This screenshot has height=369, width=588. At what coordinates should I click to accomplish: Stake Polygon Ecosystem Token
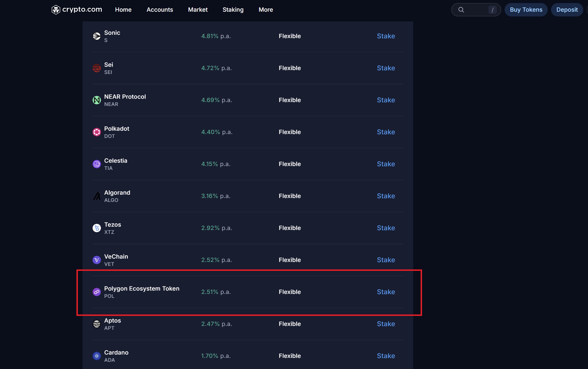pyautogui.click(x=386, y=292)
